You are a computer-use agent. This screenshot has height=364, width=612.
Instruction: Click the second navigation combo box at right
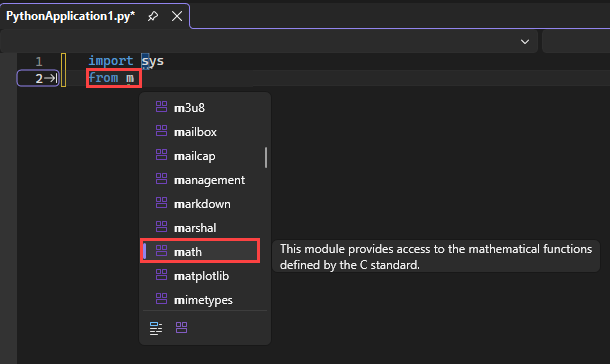tap(576, 41)
